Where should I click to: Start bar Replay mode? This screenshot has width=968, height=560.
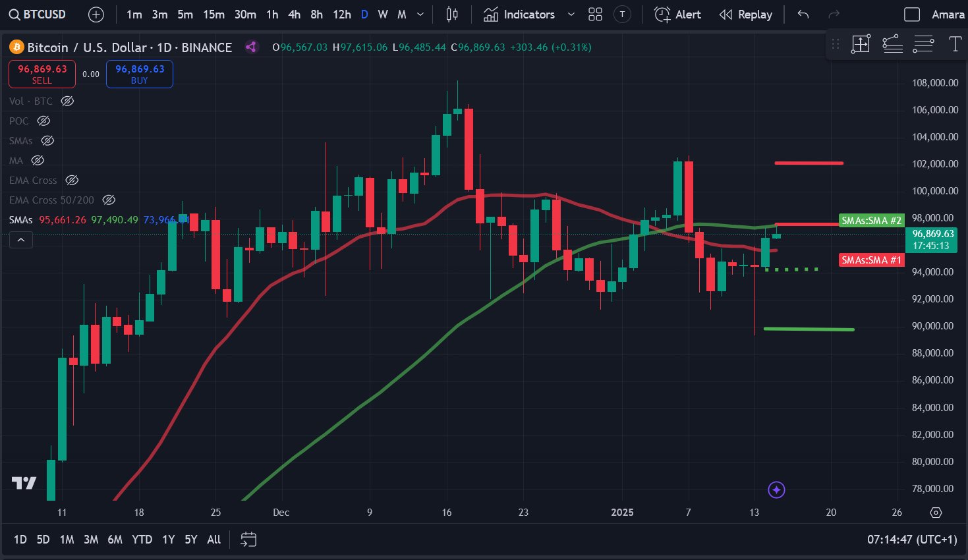pos(746,14)
